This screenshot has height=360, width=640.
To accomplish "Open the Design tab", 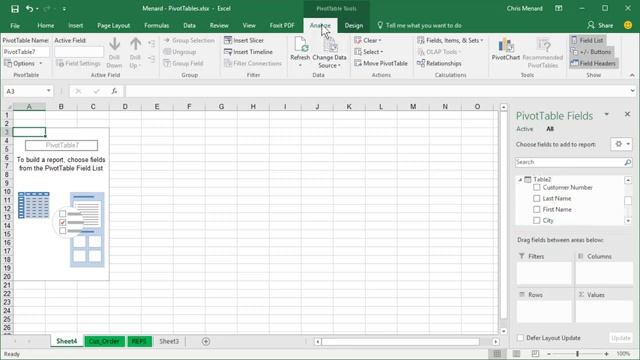I will (353, 25).
